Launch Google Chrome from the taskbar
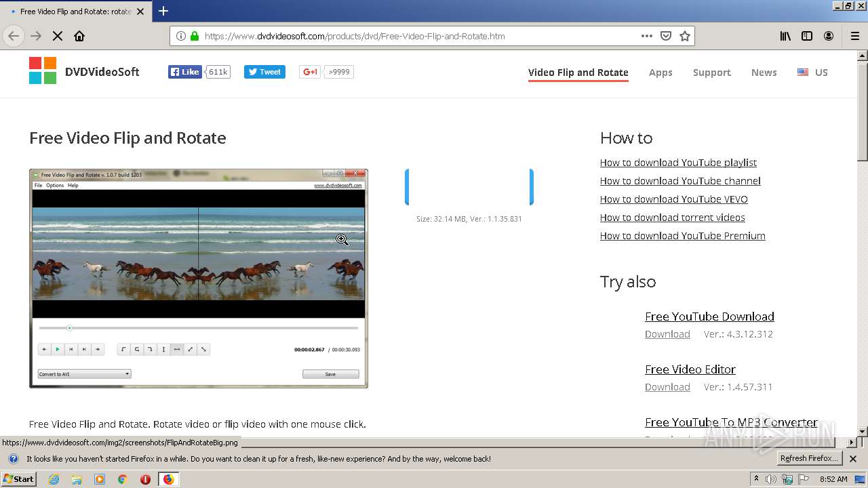The height and width of the screenshot is (488, 868). coord(123,479)
